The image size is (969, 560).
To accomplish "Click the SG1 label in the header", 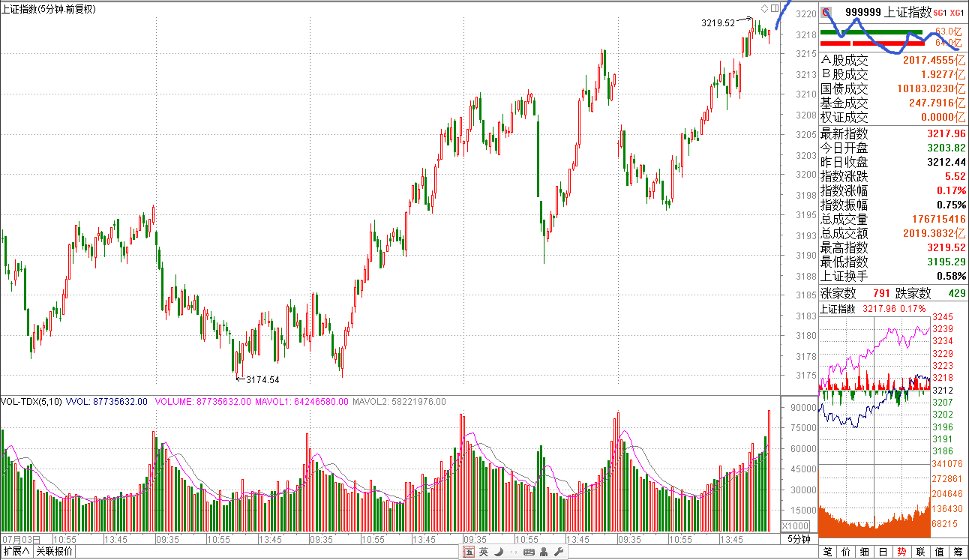I will 940,13.
